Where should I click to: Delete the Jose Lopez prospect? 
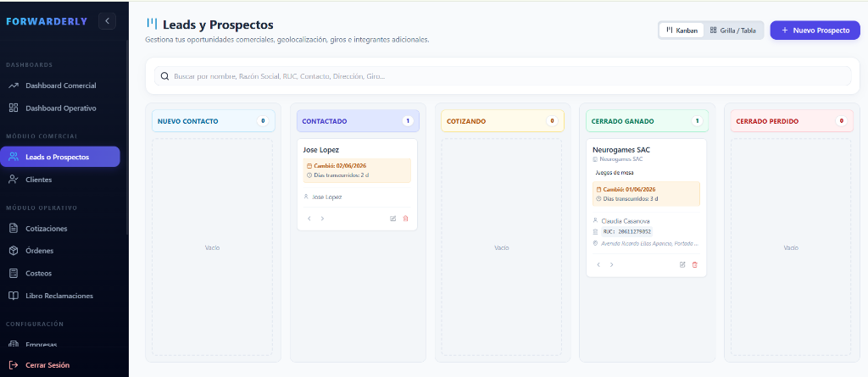pyautogui.click(x=406, y=219)
